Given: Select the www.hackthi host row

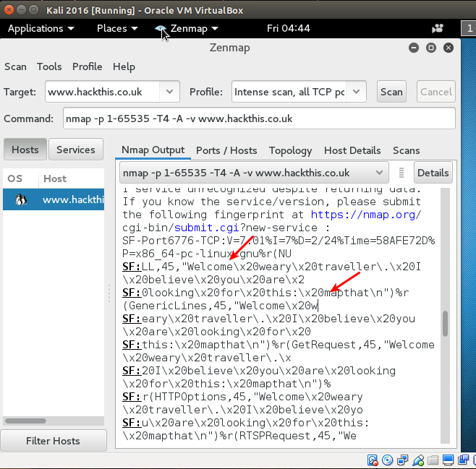Looking at the screenshot, I should coord(54,199).
